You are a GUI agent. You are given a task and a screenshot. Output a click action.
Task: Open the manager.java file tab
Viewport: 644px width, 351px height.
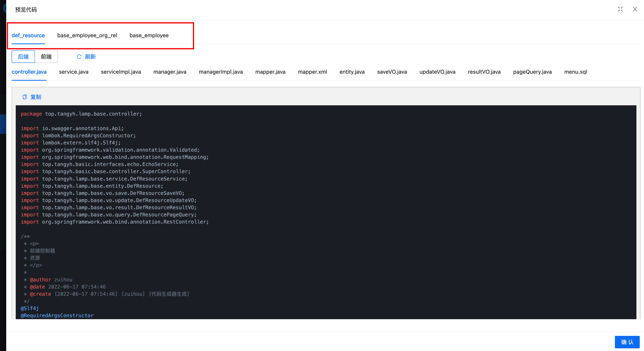(x=170, y=72)
